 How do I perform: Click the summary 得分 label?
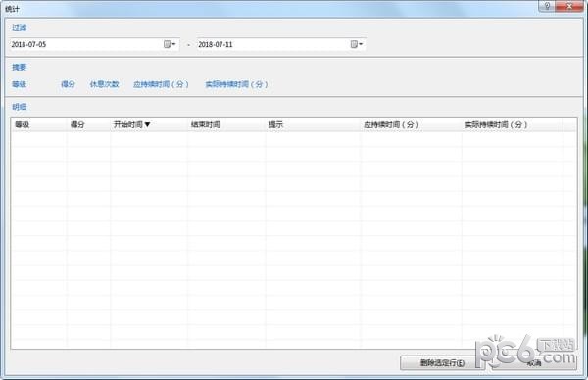68,84
